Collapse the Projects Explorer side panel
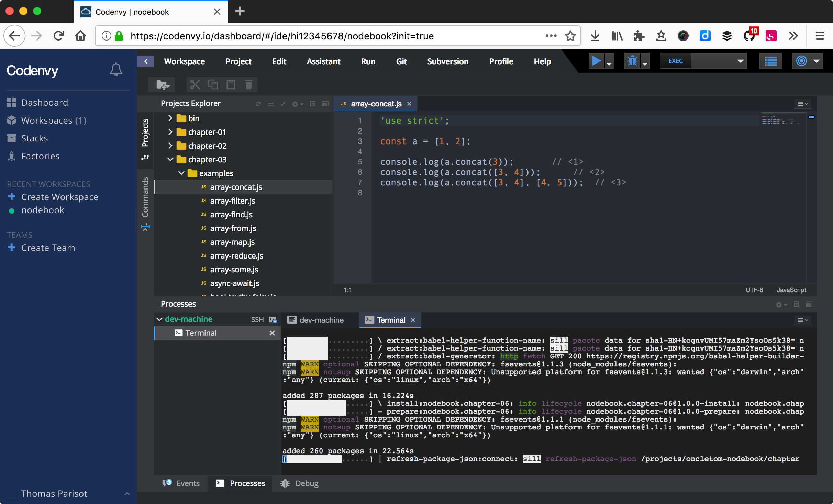This screenshot has width=833, height=504. pyautogui.click(x=313, y=104)
